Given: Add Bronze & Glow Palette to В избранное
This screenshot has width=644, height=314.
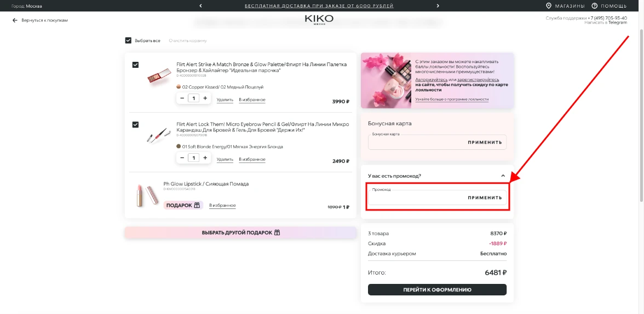Looking at the screenshot, I should (x=252, y=100).
